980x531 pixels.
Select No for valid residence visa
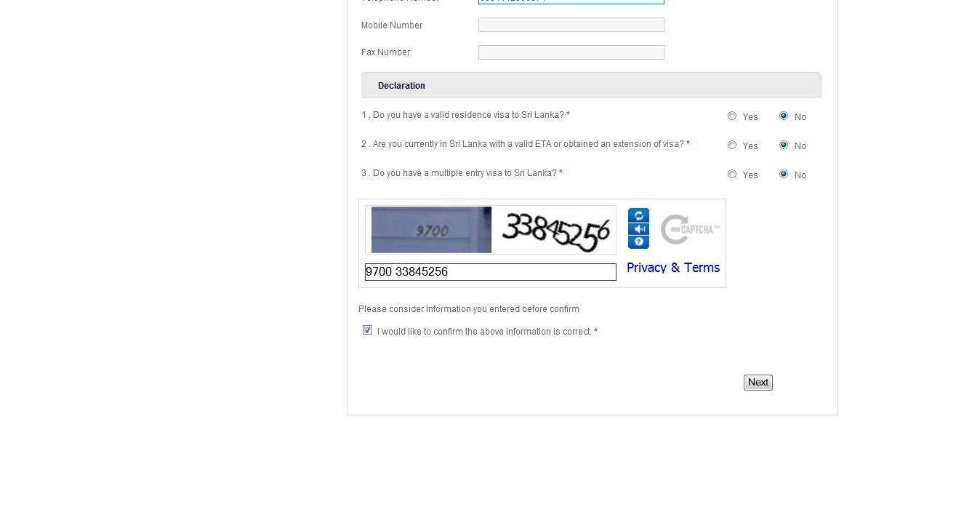tap(784, 116)
